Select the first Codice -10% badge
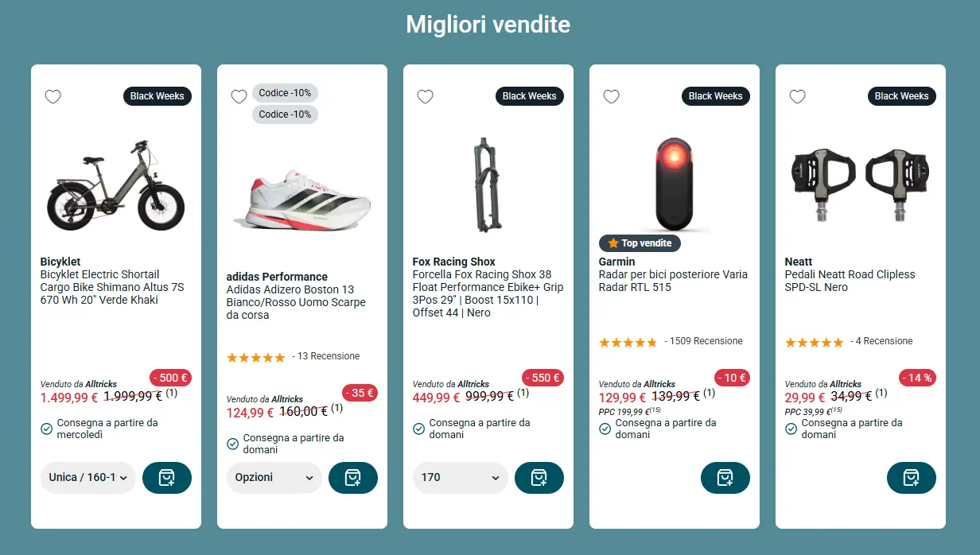 click(285, 93)
